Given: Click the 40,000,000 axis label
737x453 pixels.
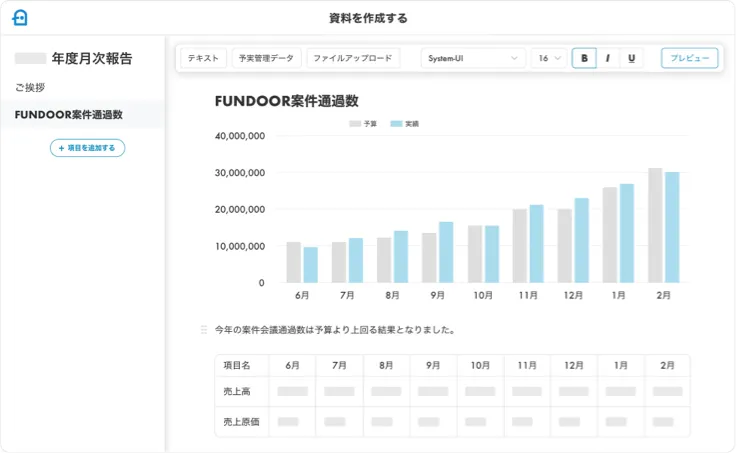Looking at the screenshot, I should (x=240, y=136).
